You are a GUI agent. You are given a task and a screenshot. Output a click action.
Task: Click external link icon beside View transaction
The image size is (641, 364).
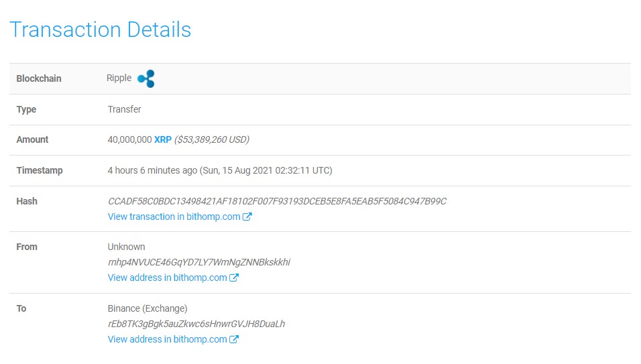(247, 217)
